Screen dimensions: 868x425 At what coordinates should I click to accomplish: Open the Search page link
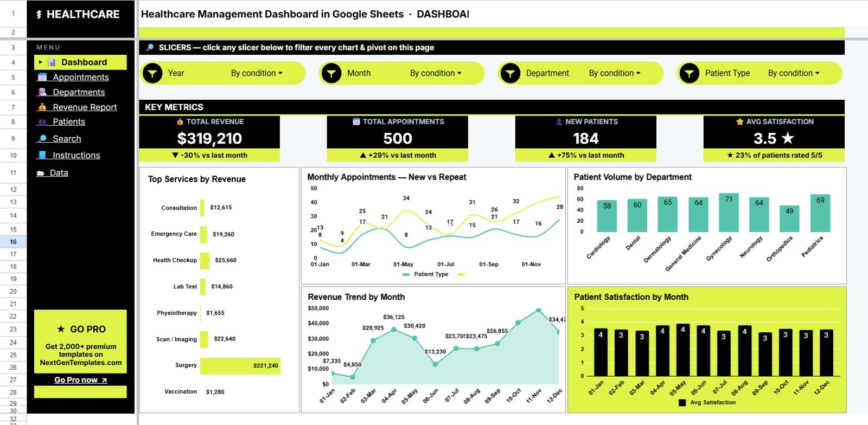tap(67, 139)
